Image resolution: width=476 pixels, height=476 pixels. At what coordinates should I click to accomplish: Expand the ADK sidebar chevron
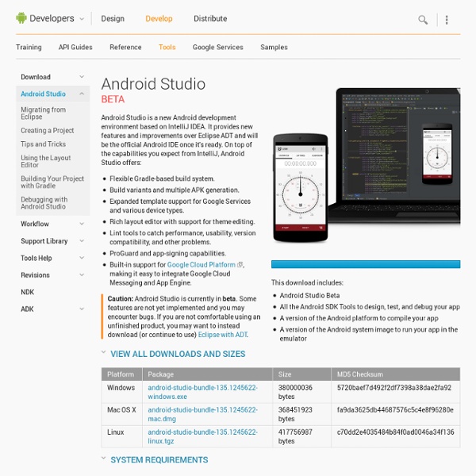tap(82, 309)
